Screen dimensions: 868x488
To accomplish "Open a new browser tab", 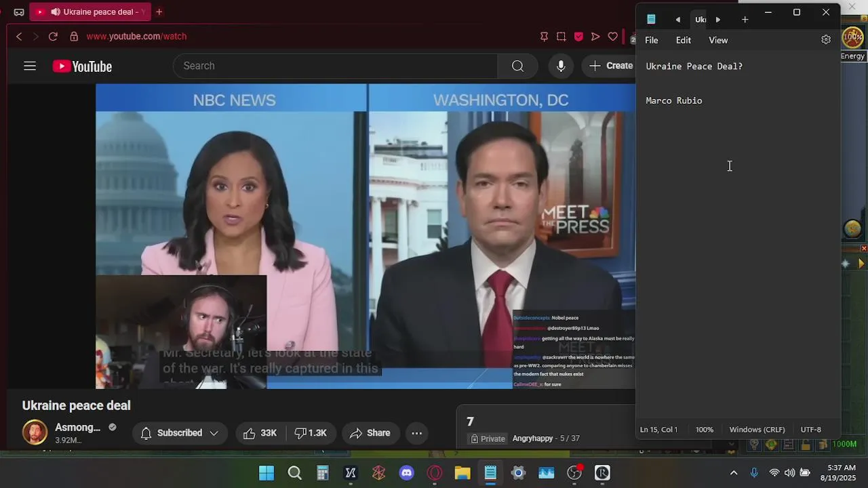I will (x=159, y=12).
